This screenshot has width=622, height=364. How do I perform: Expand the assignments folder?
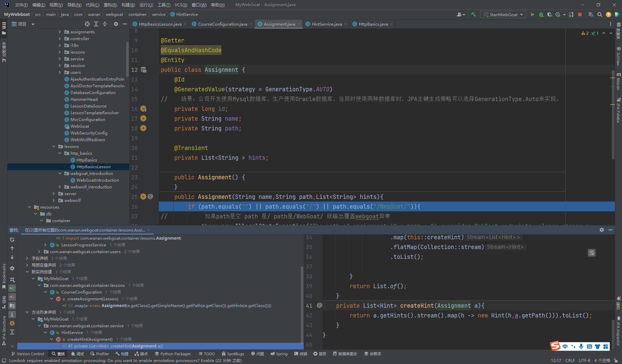coord(60,32)
